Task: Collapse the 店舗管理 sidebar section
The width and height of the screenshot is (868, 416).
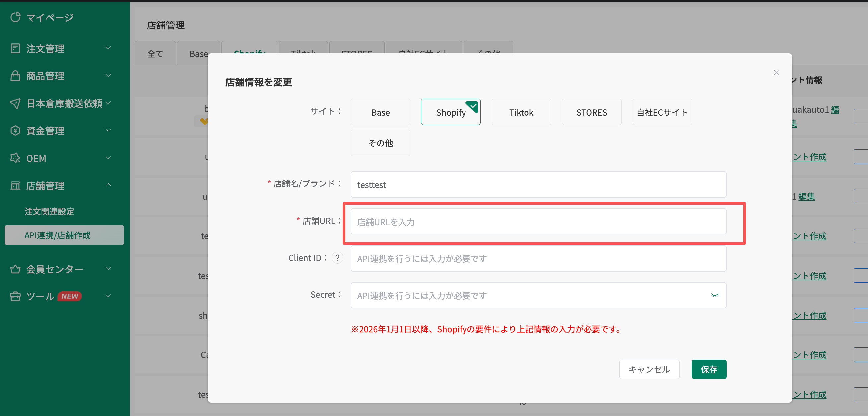Action: coord(108,185)
